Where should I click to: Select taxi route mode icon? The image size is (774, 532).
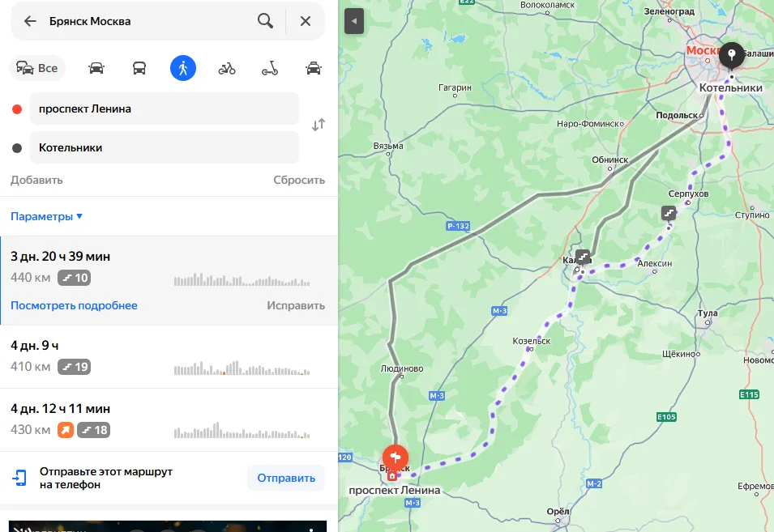pyautogui.click(x=314, y=68)
